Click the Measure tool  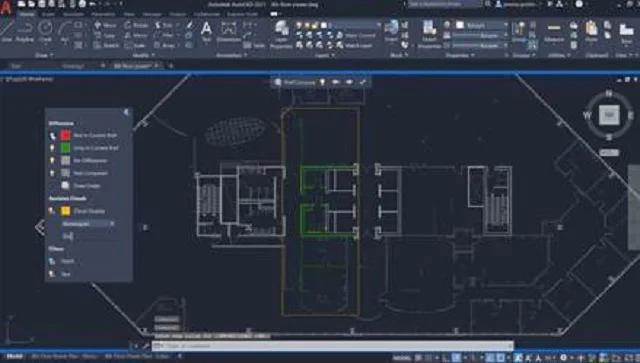click(x=554, y=31)
